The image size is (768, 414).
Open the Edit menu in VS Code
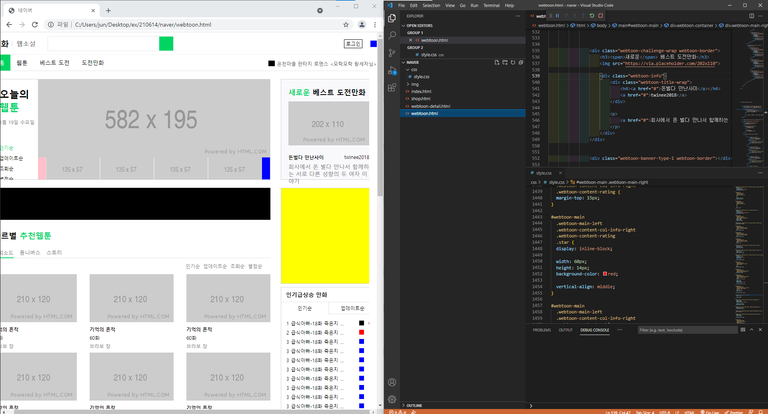coord(414,5)
